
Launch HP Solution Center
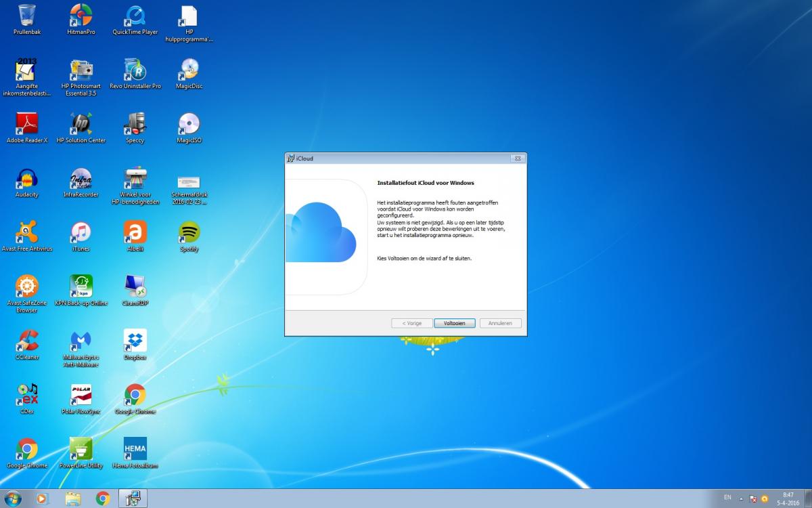point(81,128)
